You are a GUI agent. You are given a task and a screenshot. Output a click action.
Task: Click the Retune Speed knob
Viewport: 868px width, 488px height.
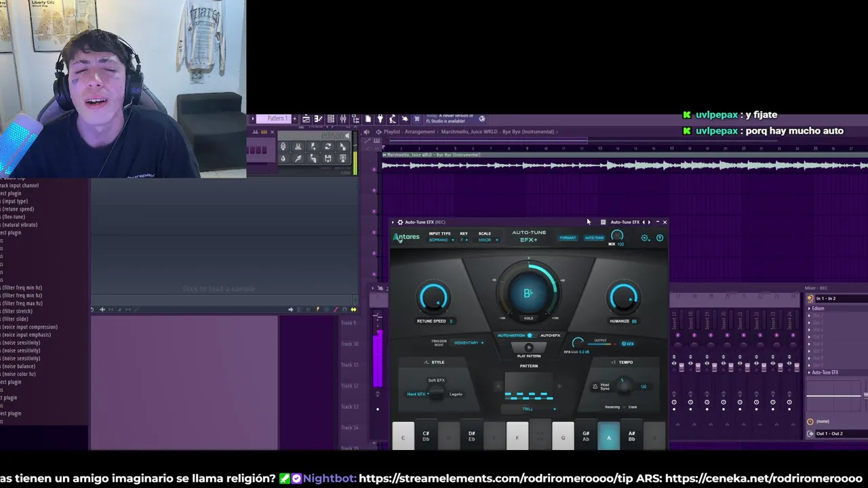point(433,298)
